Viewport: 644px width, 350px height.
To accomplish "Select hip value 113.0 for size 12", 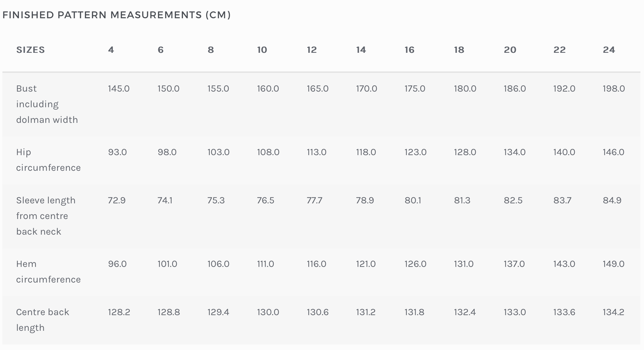I will (x=316, y=152).
